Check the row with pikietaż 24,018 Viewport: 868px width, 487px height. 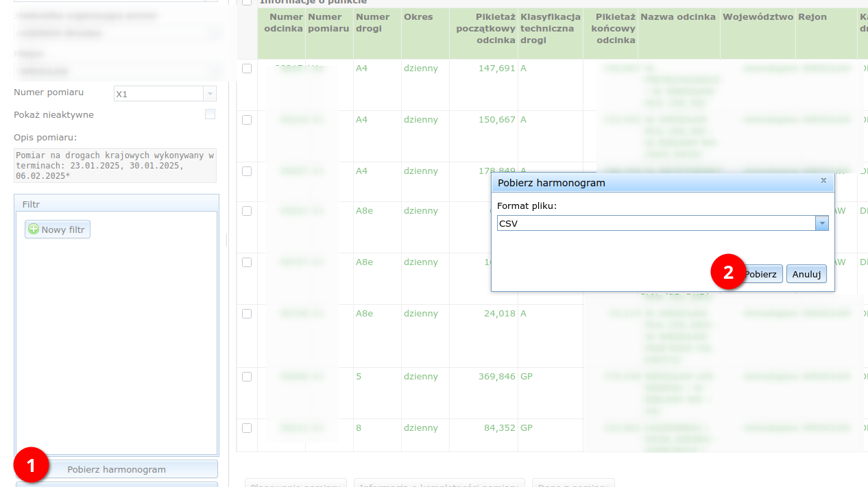point(247,314)
